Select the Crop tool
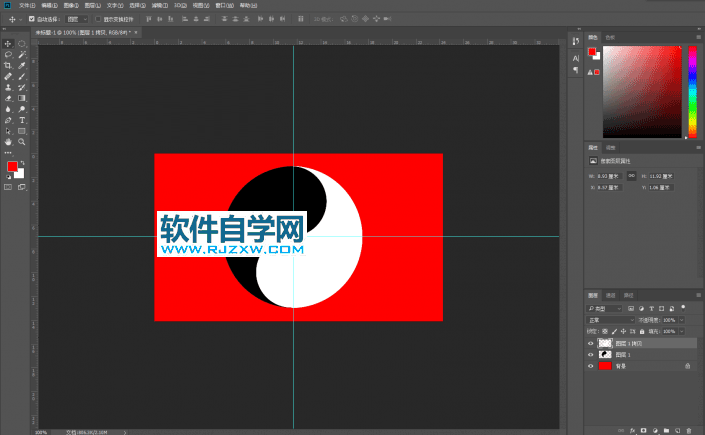705x435 pixels. tap(8, 65)
